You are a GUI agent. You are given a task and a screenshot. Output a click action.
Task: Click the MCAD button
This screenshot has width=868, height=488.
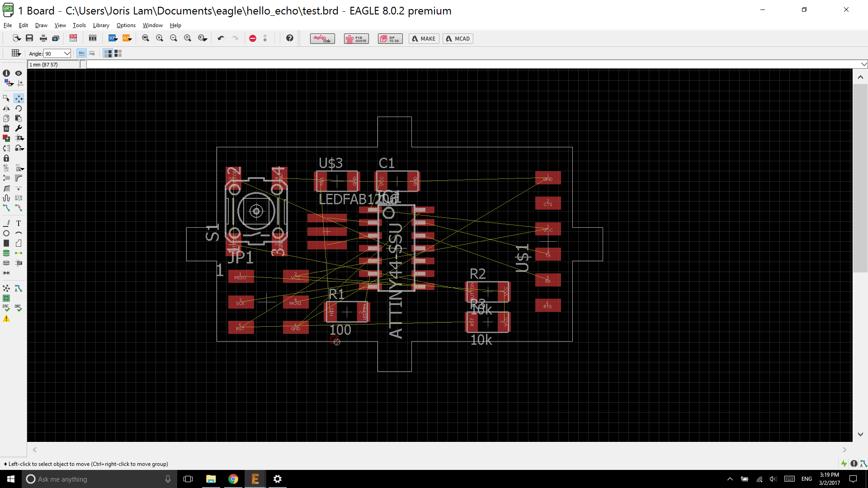(458, 38)
